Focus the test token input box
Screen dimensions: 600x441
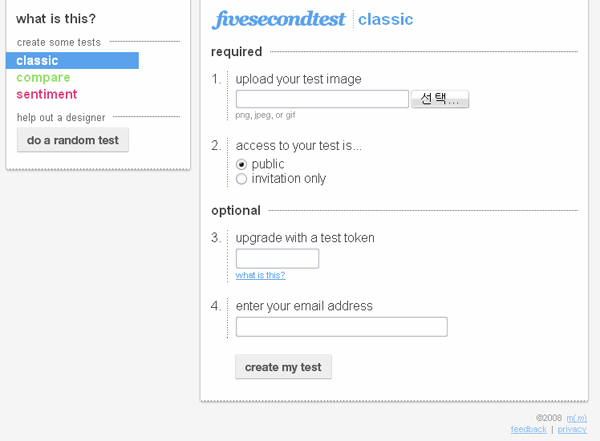click(277, 258)
